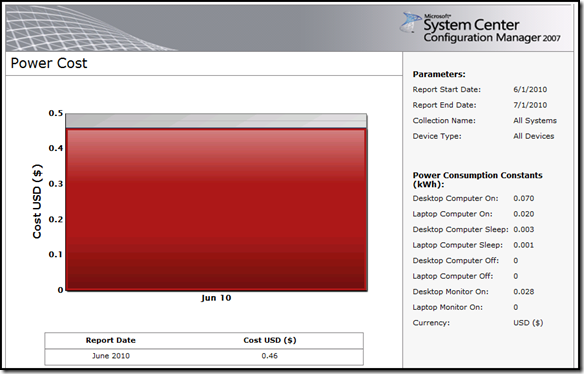Click the 0.5 y-axis tick label
This screenshot has width=584, height=374.
click(56, 113)
